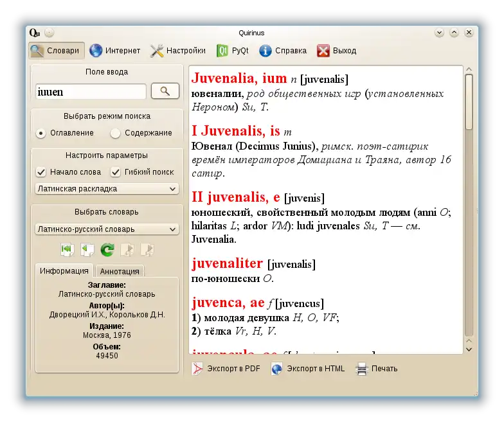This screenshot has width=504, height=422.
Task: Maximize the Quirinus window
Action: tap(454, 32)
